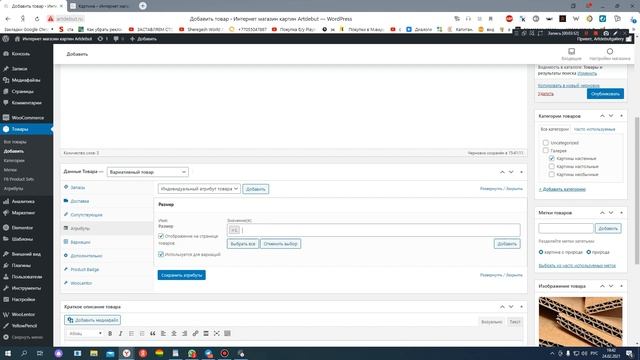This screenshot has width=640, height=360.
Task: Click Выбрать все values button
Action: (x=243, y=244)
